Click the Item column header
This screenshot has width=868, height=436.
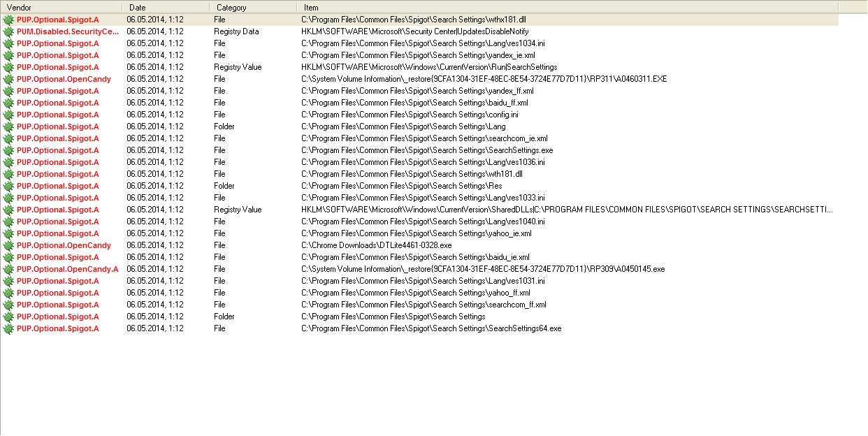pos(567,7)
